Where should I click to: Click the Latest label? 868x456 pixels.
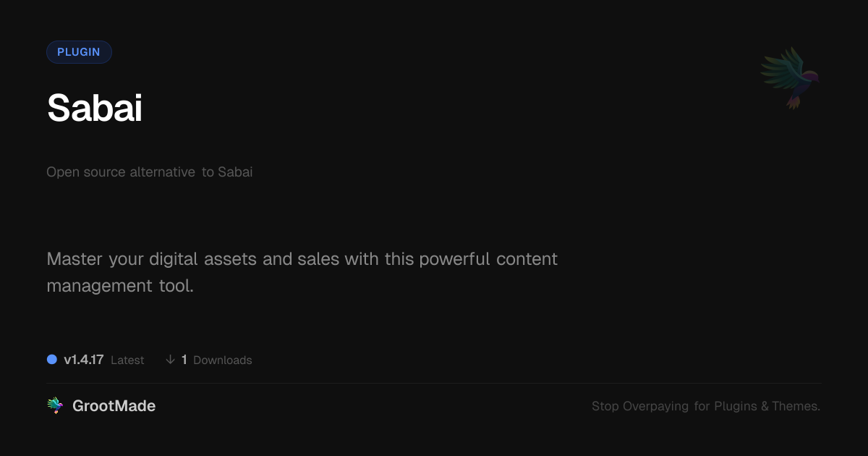tap(127, 360)
